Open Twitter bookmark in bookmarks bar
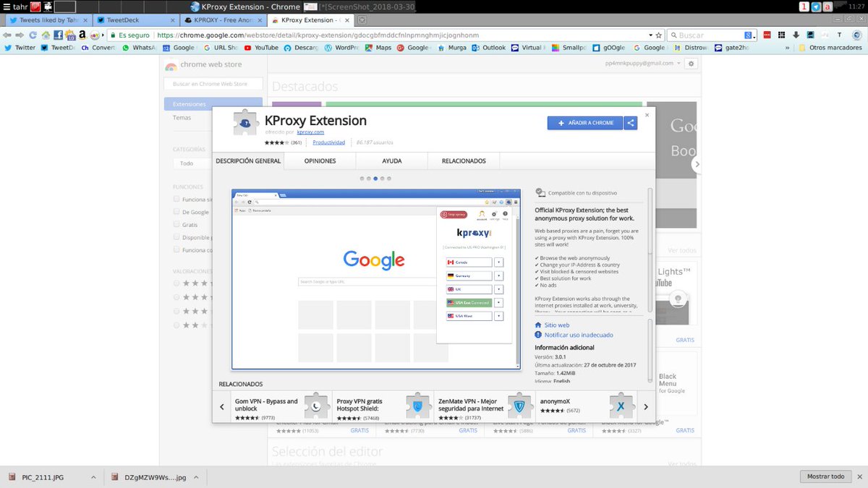 pos(20,48)
